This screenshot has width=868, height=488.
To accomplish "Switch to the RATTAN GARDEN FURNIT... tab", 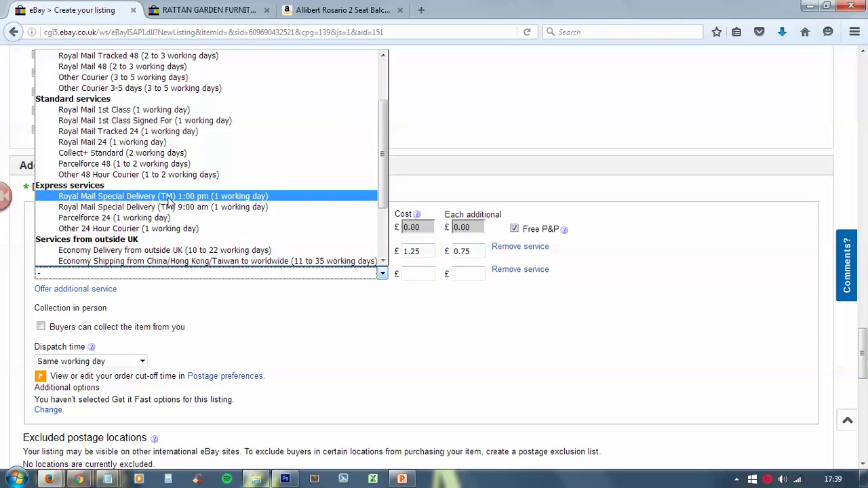I will pos(210,10).
